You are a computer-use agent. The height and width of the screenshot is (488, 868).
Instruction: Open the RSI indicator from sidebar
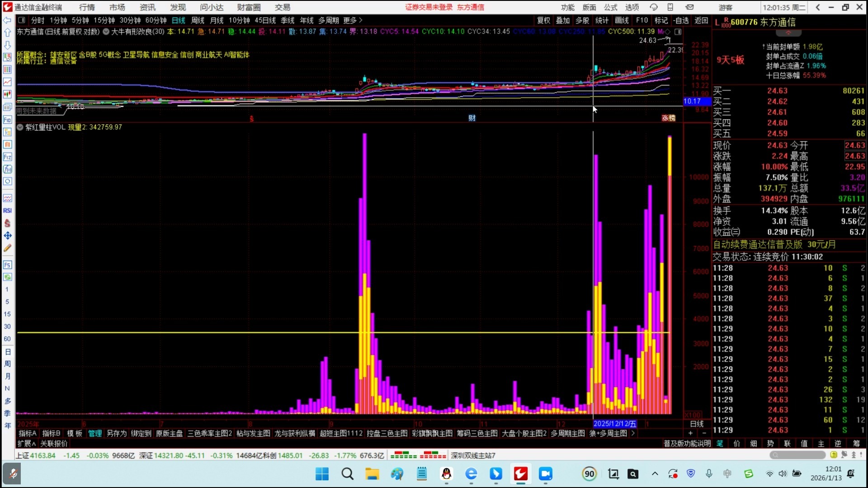[7, 211]
